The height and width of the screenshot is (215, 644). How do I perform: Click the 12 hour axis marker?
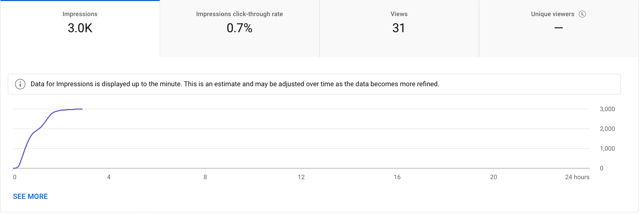(x=301, y=177)
